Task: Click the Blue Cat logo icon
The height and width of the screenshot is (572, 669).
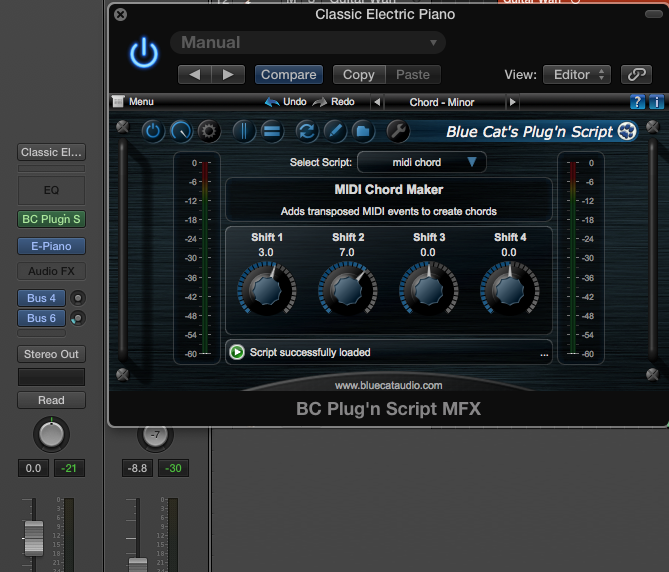Action: (x=627, y=131)
